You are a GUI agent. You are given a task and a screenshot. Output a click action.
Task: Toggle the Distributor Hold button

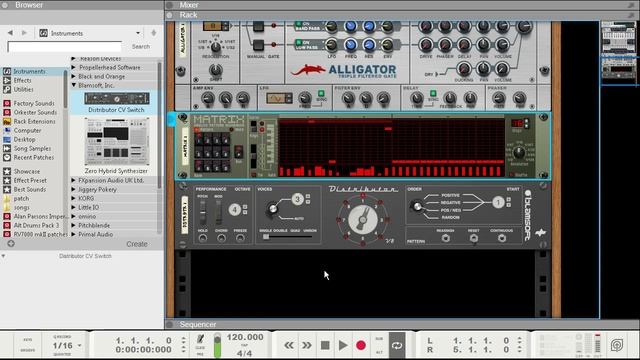tap(202, 238)
